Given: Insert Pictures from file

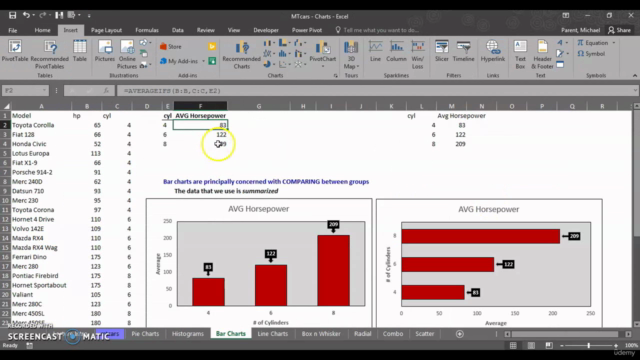Looking at the screenshot, I should [105, 51].
